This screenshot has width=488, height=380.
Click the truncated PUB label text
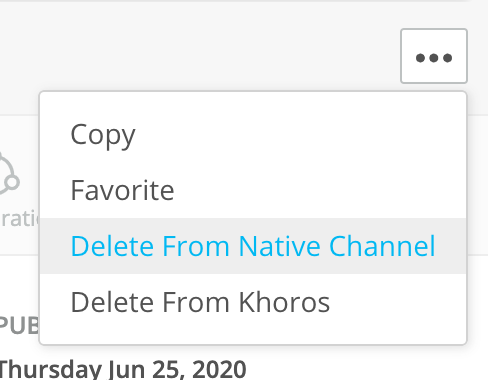click(x=19, y=325)
